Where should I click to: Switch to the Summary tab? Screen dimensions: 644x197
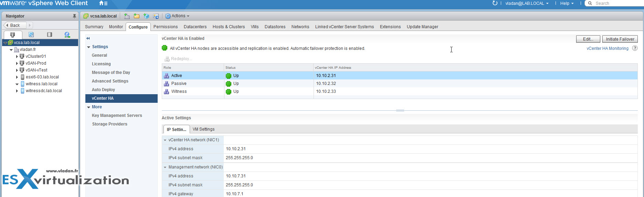(x=94, y=27)
